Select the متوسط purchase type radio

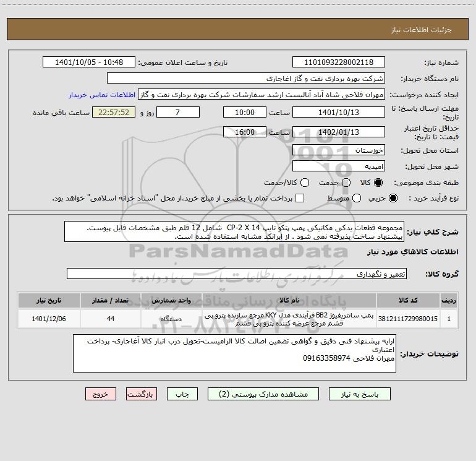(x=357, y=198)
